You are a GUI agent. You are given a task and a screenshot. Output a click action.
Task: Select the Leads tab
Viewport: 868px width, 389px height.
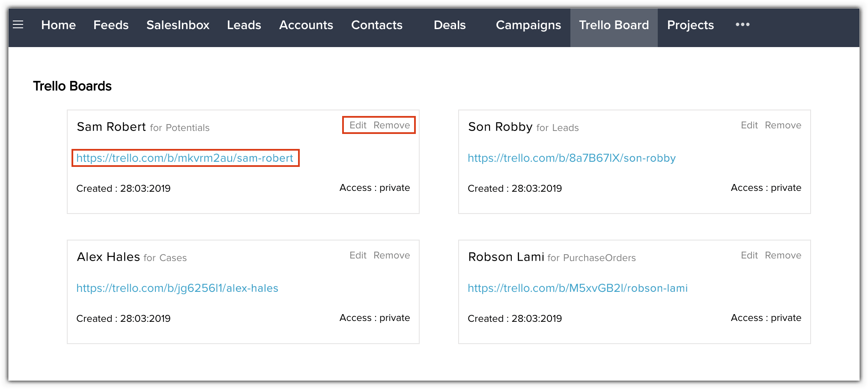point(244,25)
